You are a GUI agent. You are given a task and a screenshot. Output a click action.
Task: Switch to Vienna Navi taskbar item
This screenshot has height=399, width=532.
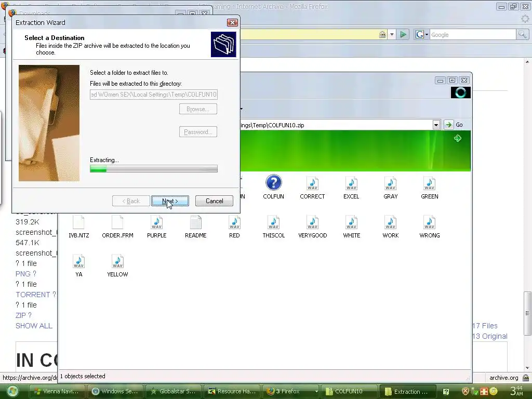[x=57, y=391]
